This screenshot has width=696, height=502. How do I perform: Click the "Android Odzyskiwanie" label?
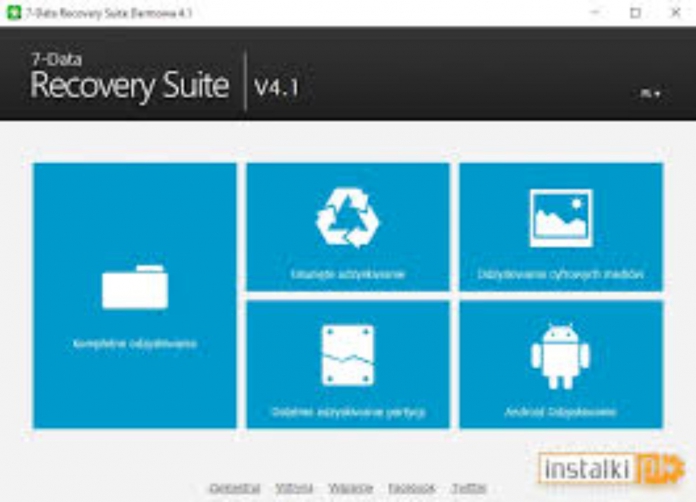560,411
